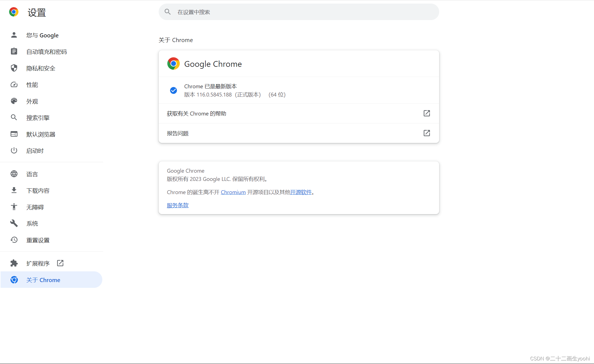594x364 pixels.
Task: Click the clipboard icon for 自动填充和密码
Action: [14, 51]
